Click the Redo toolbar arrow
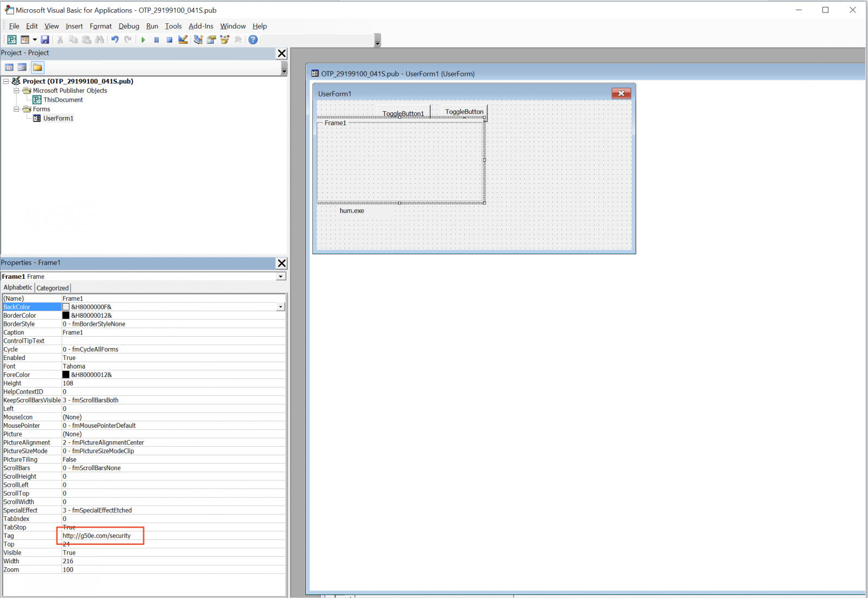 [x=128, y=40]
